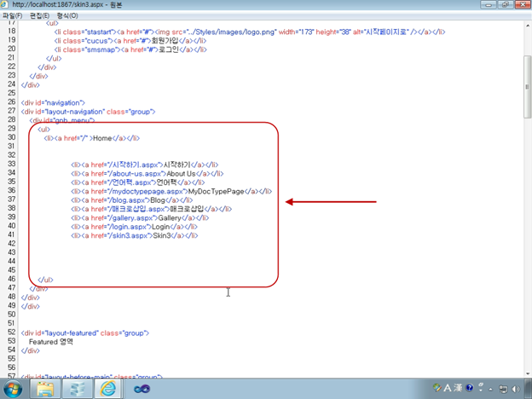Click the scrollbar up arrow
The width and height of the screenshot is (532, 399).
(x=528, y=26)
